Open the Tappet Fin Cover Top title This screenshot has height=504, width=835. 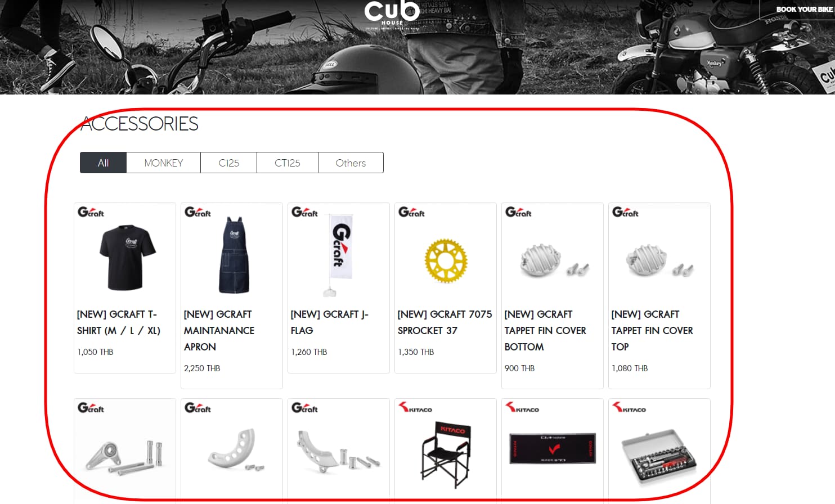click(x=652, y=330)
